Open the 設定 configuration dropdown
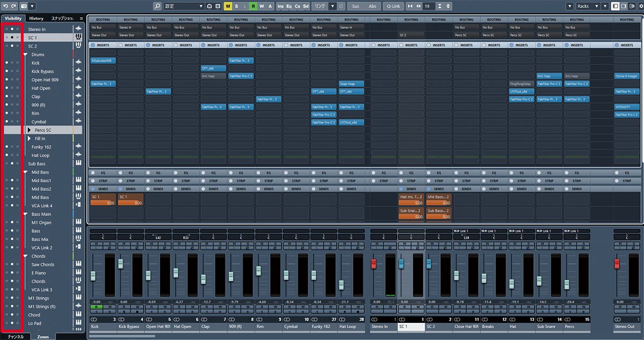The image size is (644, 340). [184, 6]
